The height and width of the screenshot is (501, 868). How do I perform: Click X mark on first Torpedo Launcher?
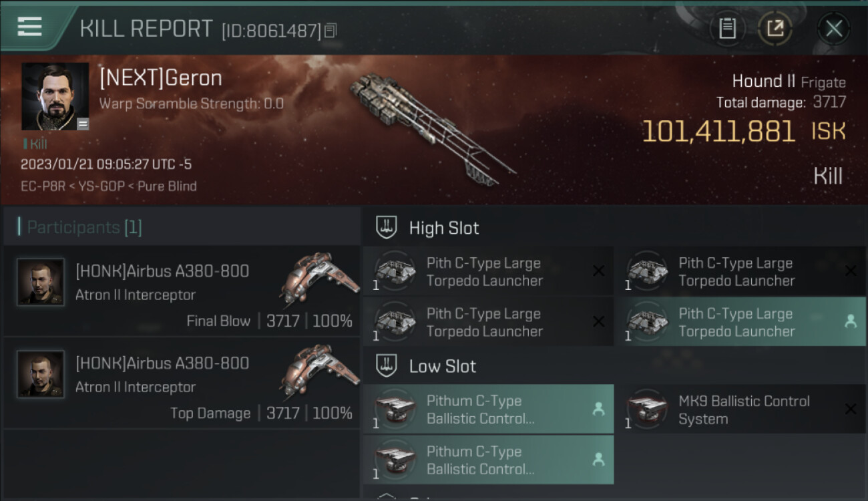[x=598, y=271]
